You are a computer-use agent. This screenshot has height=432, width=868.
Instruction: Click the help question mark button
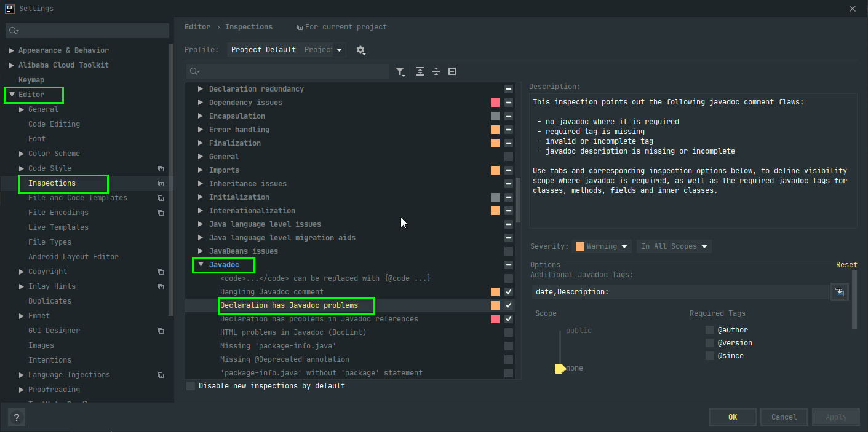pos(16,417)
